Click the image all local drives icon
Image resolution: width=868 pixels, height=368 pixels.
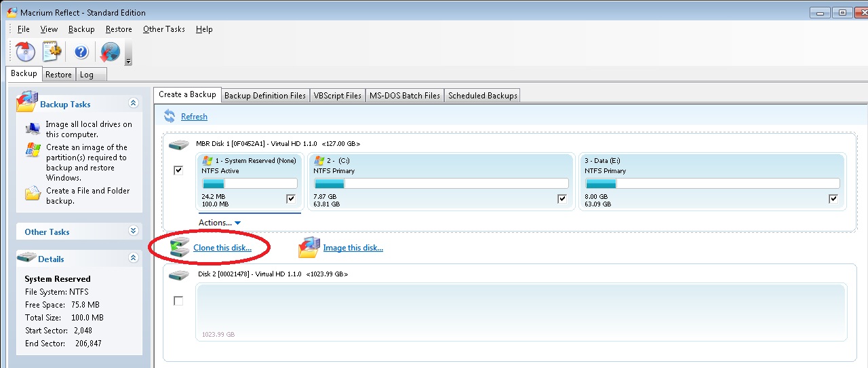[x=33, y=128]
